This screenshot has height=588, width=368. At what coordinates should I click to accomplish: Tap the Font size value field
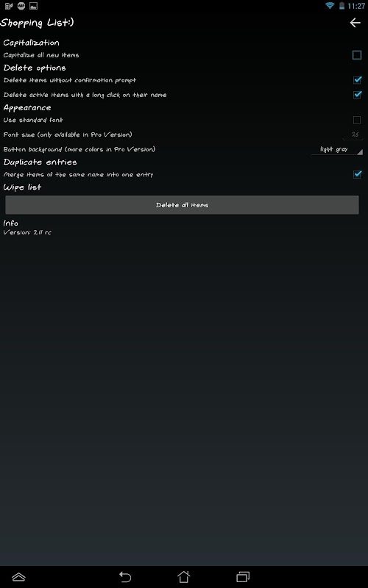[x=353, y=135]
